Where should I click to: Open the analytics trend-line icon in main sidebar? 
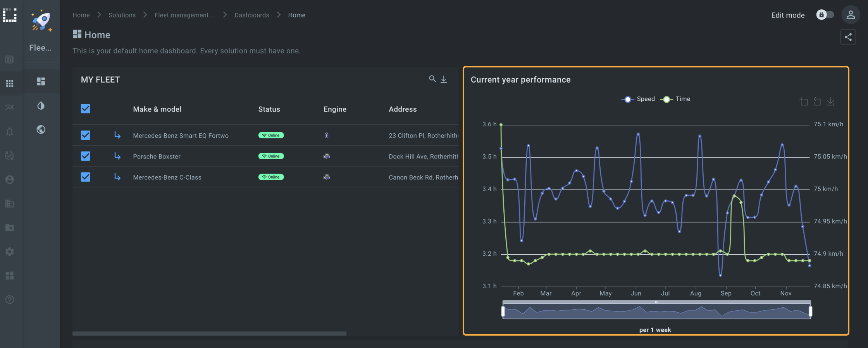point(10,107)
